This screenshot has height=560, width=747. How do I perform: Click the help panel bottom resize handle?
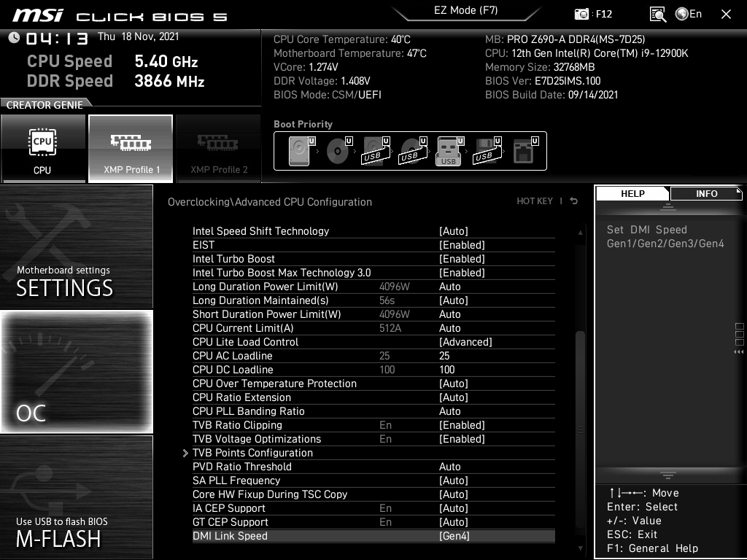tap(668, 475)
